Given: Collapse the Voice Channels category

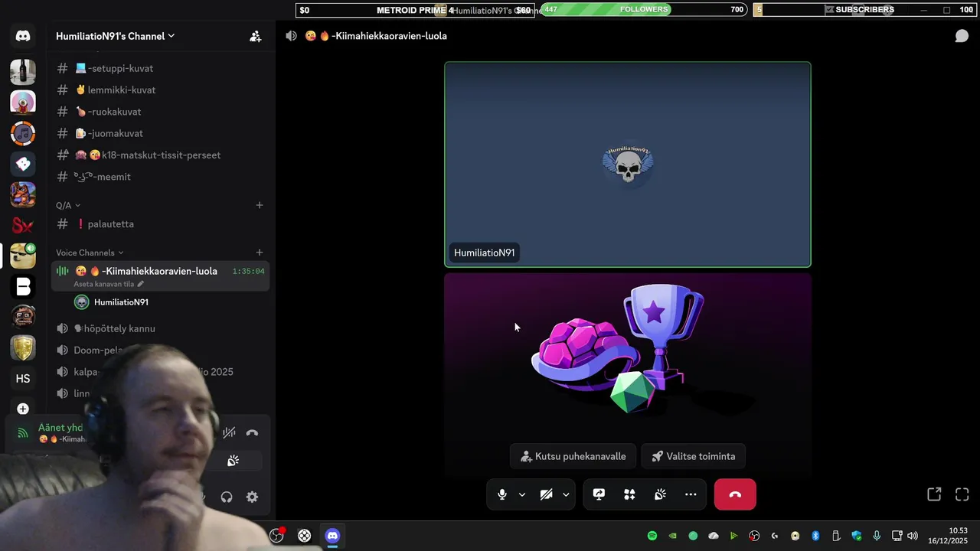Looking at the screenshot, I should [90, 253].
